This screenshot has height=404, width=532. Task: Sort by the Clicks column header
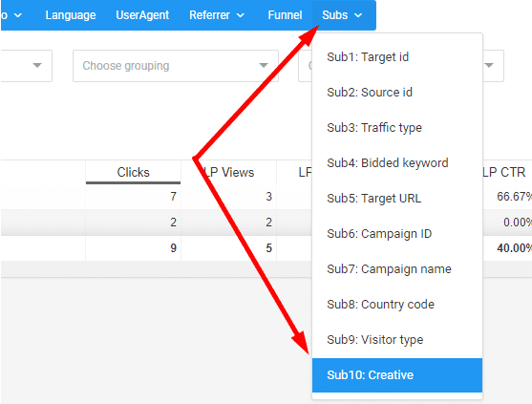coord(133,172)
